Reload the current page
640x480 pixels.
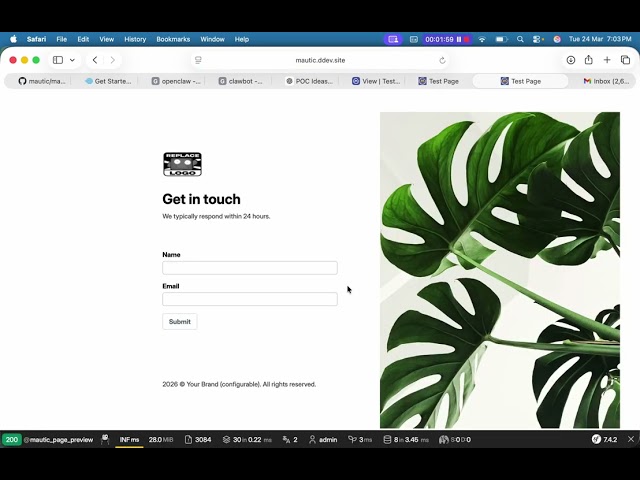pyautogui.click(x=442, y=60)
